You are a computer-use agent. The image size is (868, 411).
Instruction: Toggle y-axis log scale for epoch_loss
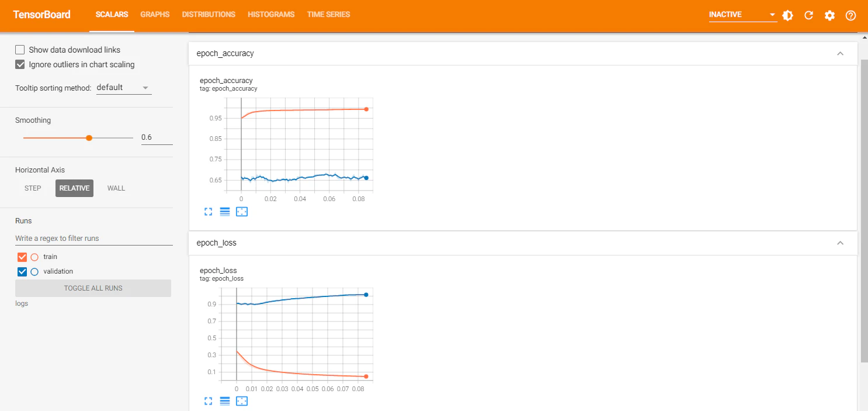coord(225,401)
